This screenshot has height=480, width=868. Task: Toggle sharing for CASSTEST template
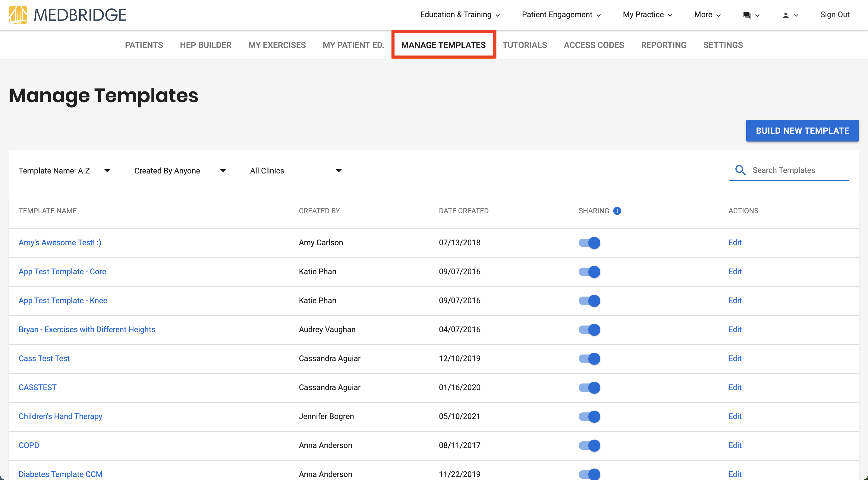point(589,388)
